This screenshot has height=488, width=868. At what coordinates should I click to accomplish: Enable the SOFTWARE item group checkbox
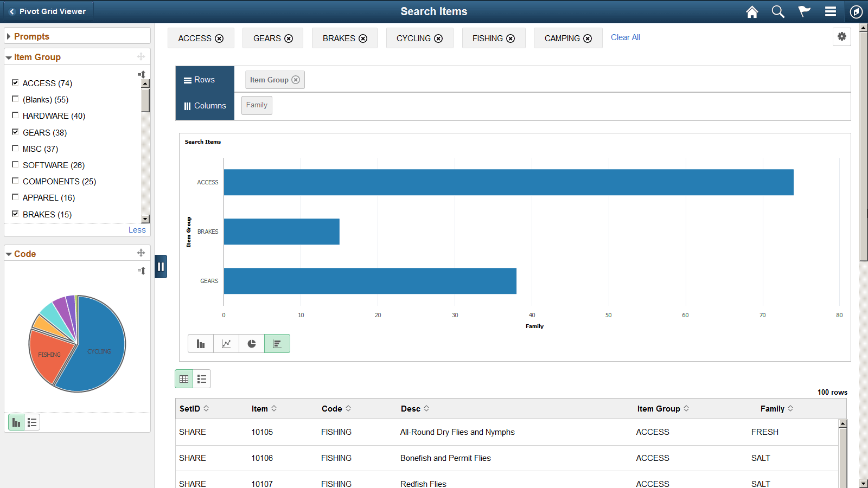(x=15, y=165)
